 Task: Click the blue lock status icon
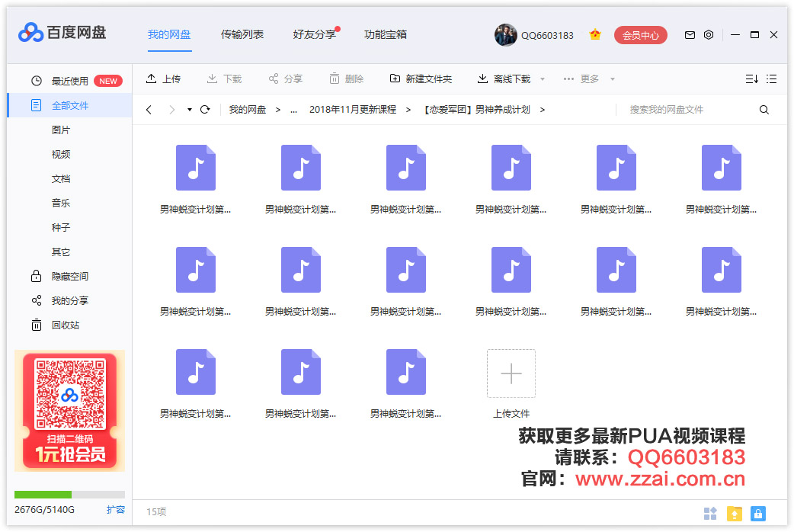tap(758, 514)
